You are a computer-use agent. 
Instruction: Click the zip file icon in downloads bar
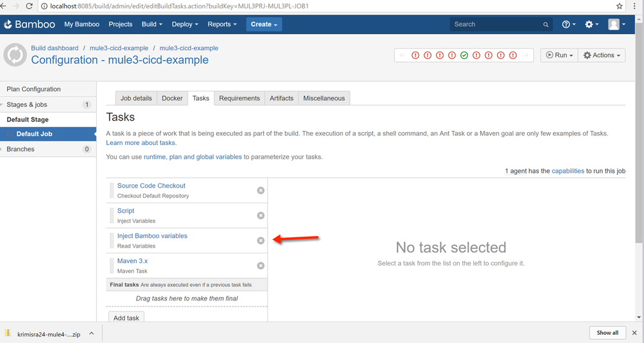pos(8,333)
